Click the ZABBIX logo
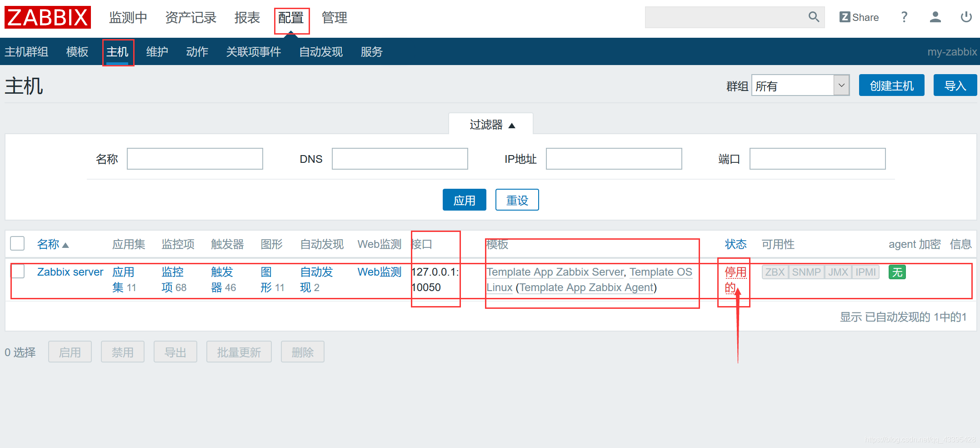The width and height of the screenshot is (980, 448). tap(48, 17)
